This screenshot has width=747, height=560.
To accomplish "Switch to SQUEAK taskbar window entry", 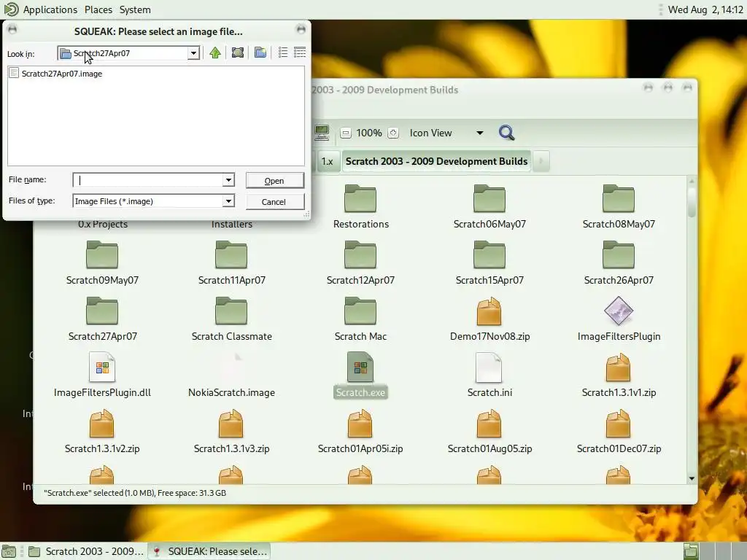I will tap(209, 551).
